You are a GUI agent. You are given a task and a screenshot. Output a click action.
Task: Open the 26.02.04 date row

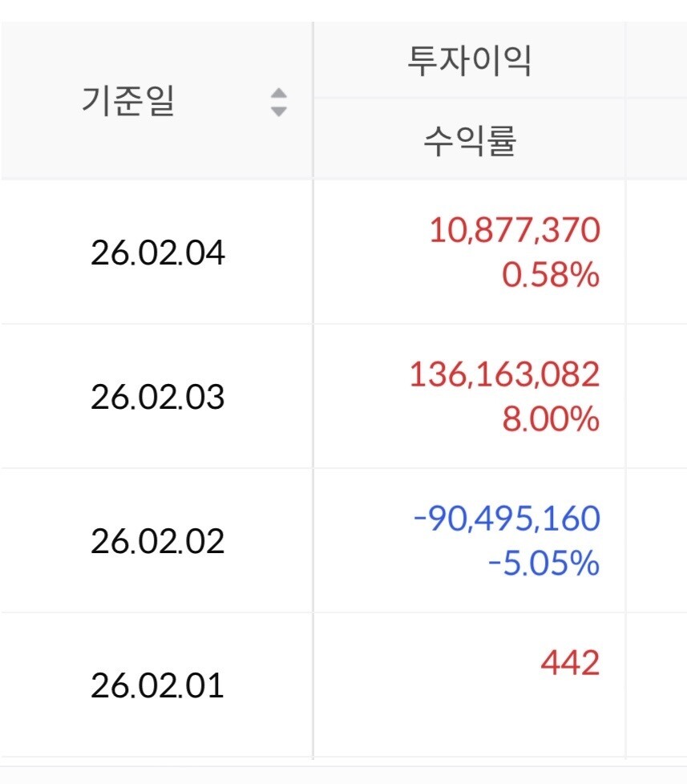158,253
